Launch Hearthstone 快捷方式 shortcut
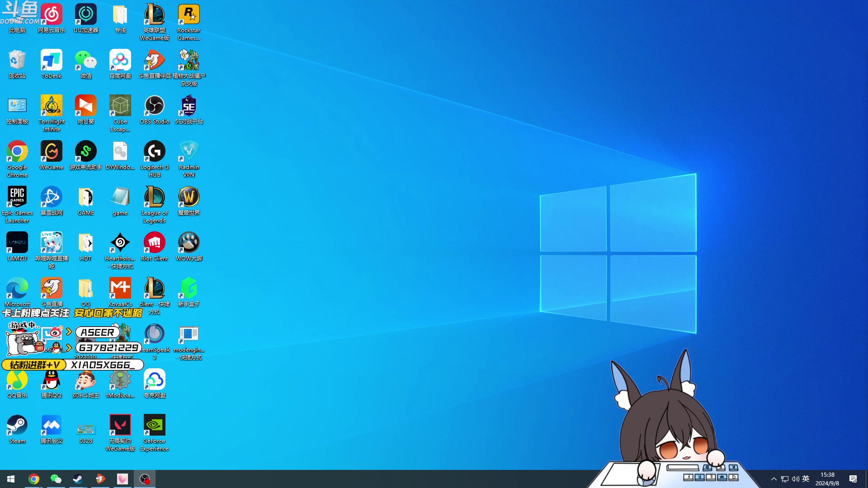Screen dimensions: 868x488 pos(120,250)
